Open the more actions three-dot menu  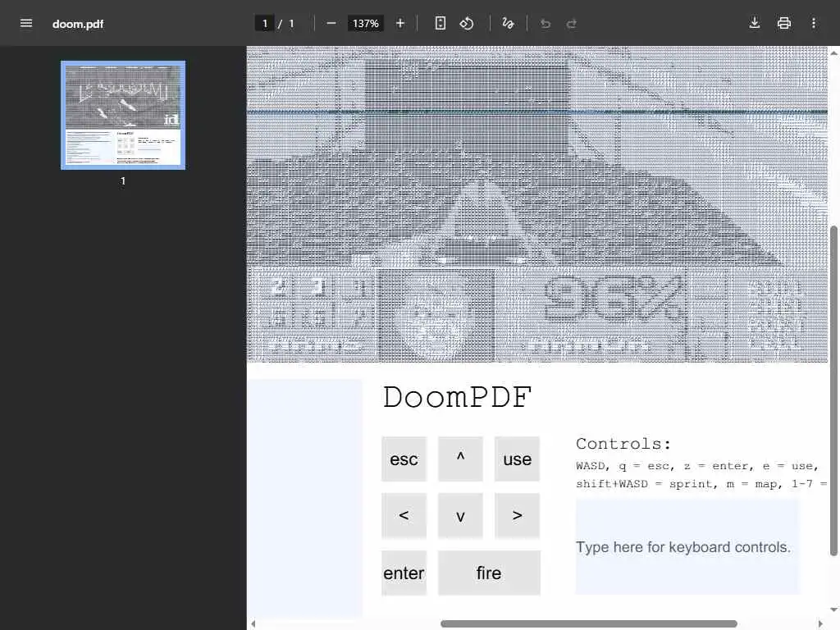813,23
